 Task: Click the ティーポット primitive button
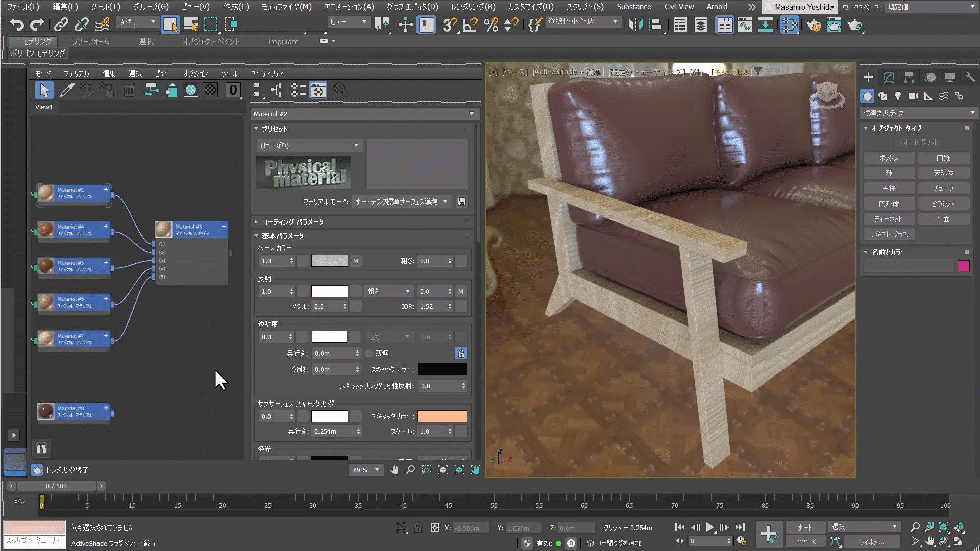pos(889,219)
